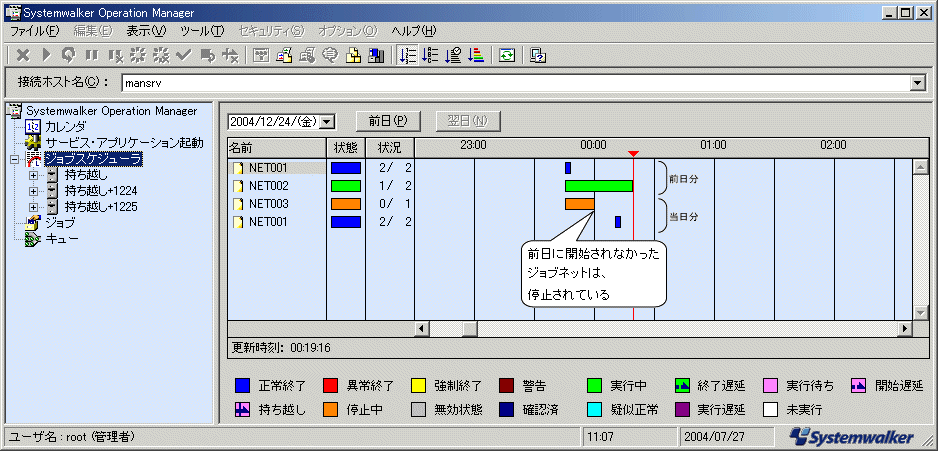
Task: Click the 接続ホスト名 input field
Action: pos(516,84)
